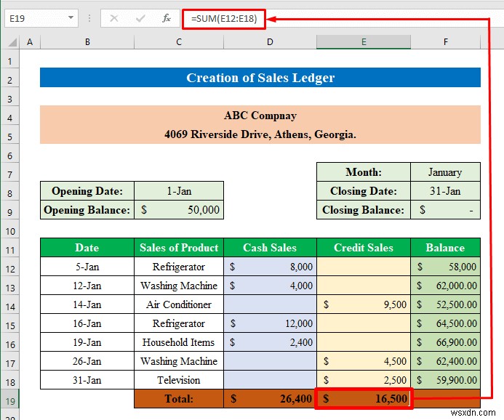Select the balance 52,500.00 cell
The width and height of the screenshot is (504, 420).
pyautogui.click(x=446, y=304)
